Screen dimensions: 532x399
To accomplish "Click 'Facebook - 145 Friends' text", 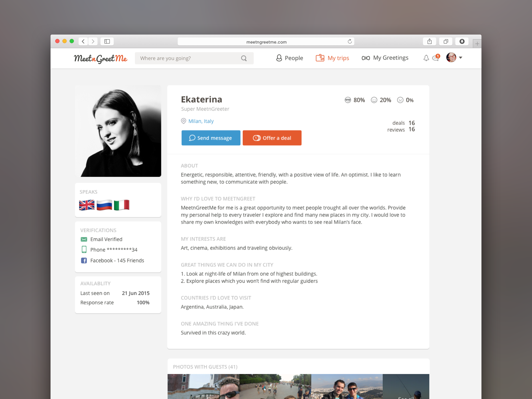I will 117,261.
